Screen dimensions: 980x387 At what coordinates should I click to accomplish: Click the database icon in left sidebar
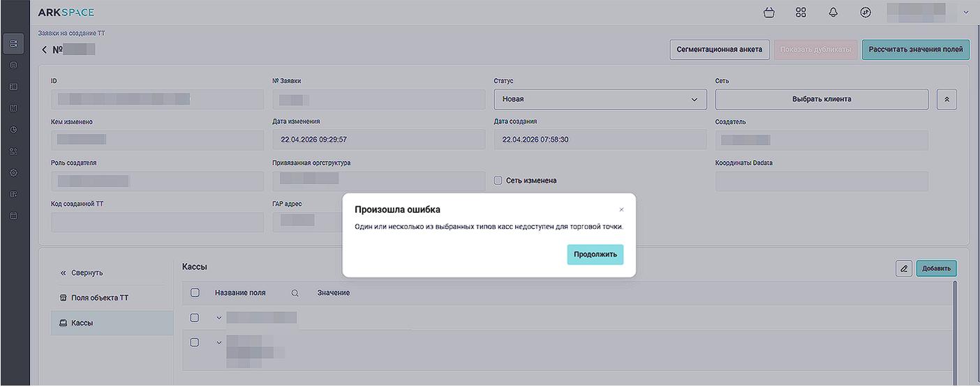coord(13,65)
